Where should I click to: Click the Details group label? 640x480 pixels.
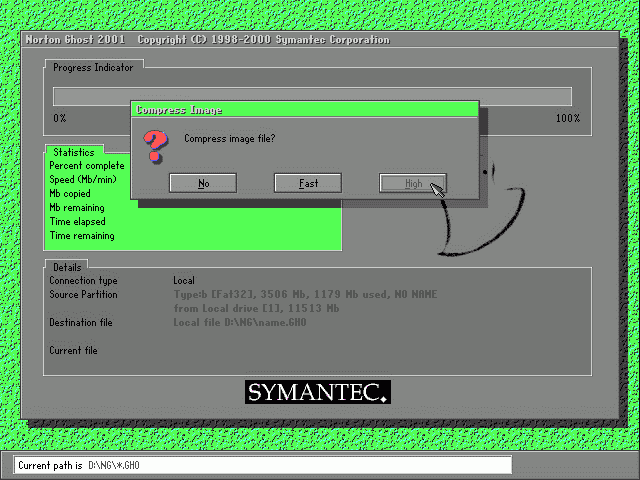67,267
